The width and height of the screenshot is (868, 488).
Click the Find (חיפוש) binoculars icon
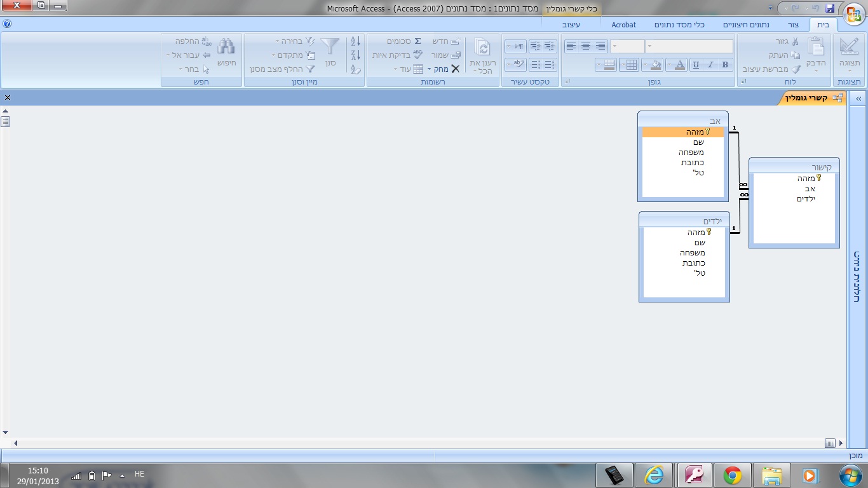(x=226, y=47)
